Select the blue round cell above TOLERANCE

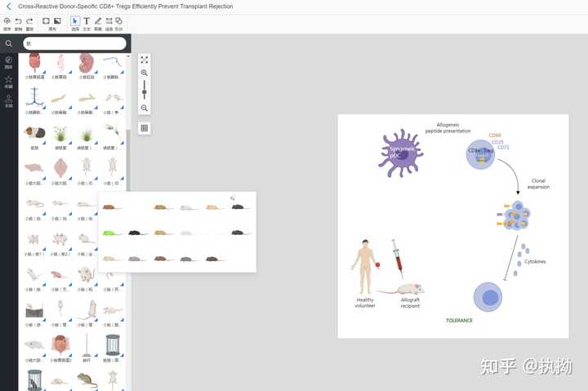(x=488, y=297)
